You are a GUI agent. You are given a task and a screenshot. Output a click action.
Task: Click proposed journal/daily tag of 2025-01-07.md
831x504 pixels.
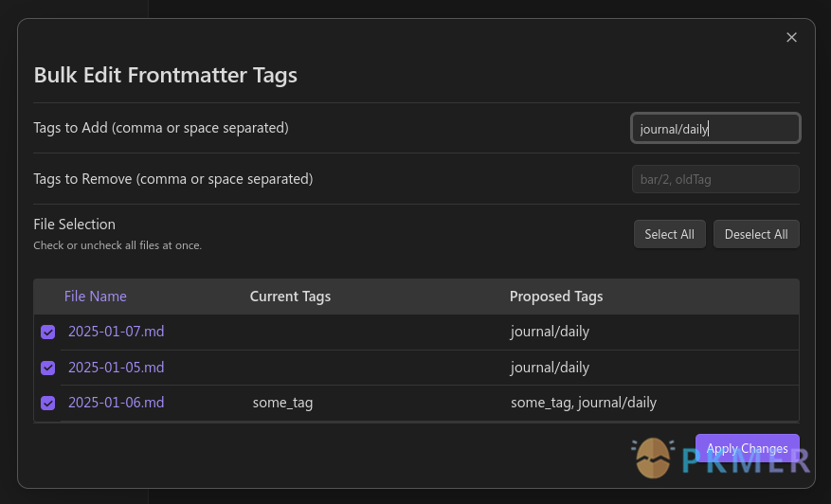pyautogui.click(x=550, y=332)
